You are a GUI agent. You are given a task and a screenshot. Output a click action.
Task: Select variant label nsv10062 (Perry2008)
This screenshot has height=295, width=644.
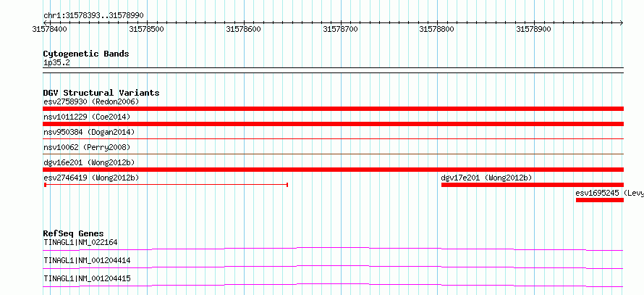point(87,147)
